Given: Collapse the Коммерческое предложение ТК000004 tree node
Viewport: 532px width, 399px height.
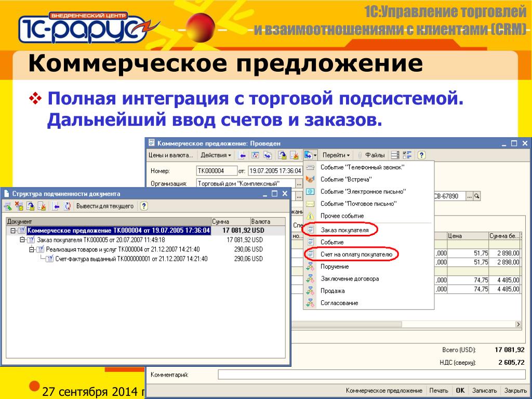Looking at the screenshot, I should pos(13,231).
